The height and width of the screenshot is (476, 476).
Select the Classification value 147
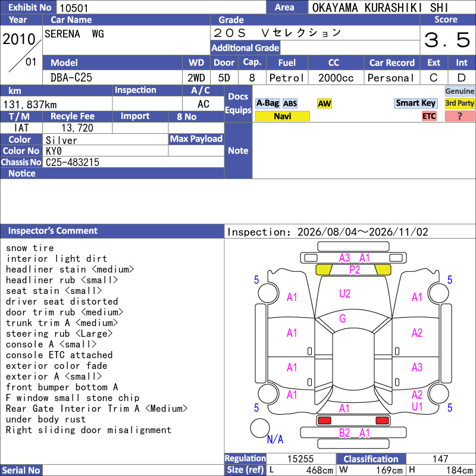tap(440, 459)
